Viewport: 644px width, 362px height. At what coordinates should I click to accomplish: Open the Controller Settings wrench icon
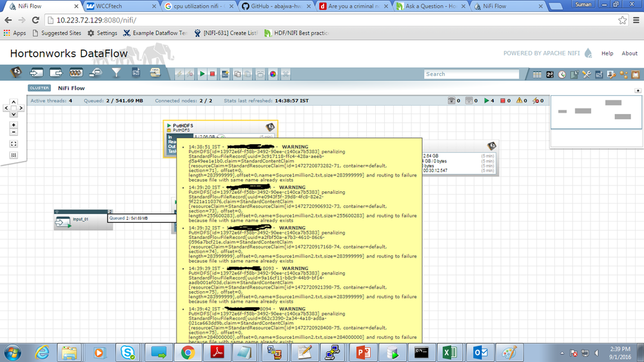coord(587,74)
